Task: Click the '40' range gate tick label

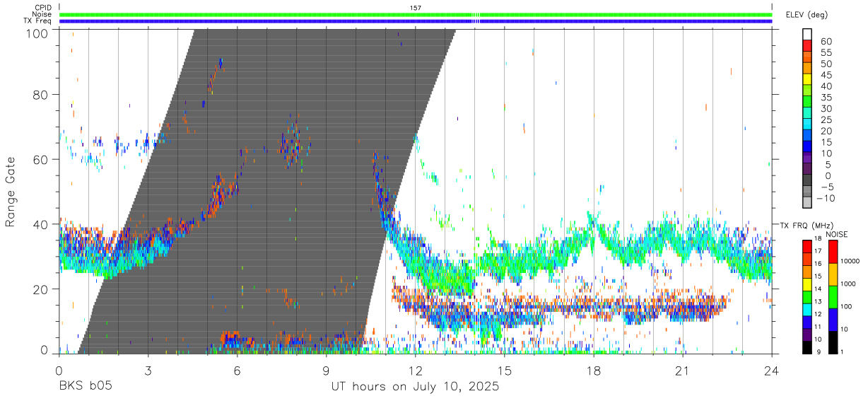Action: tap(40, 224)
